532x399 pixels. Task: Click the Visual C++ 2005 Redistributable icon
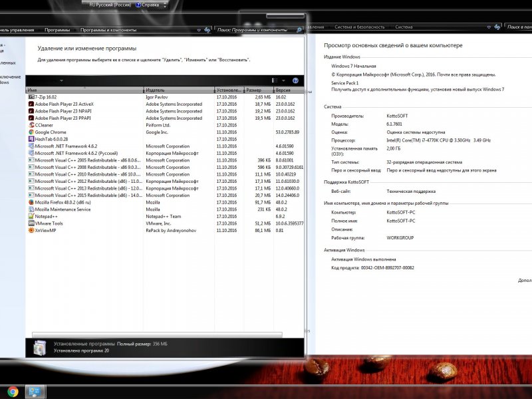click(x=31, y=160)
